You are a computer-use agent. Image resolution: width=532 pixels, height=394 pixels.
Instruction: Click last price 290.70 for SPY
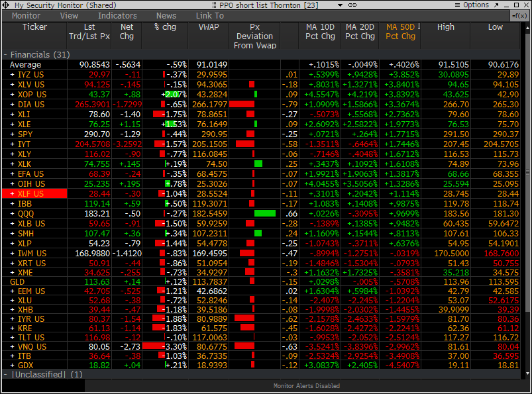click(x=97, y=134)
